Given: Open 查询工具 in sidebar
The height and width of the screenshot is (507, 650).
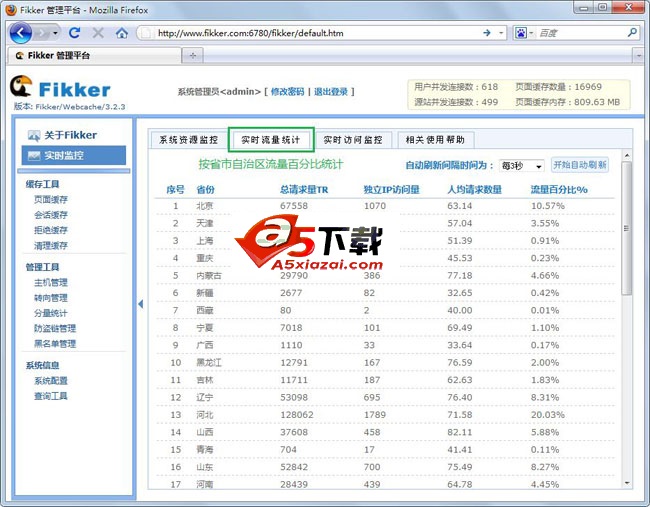Looking at the screenshot, I should [51, 396].
